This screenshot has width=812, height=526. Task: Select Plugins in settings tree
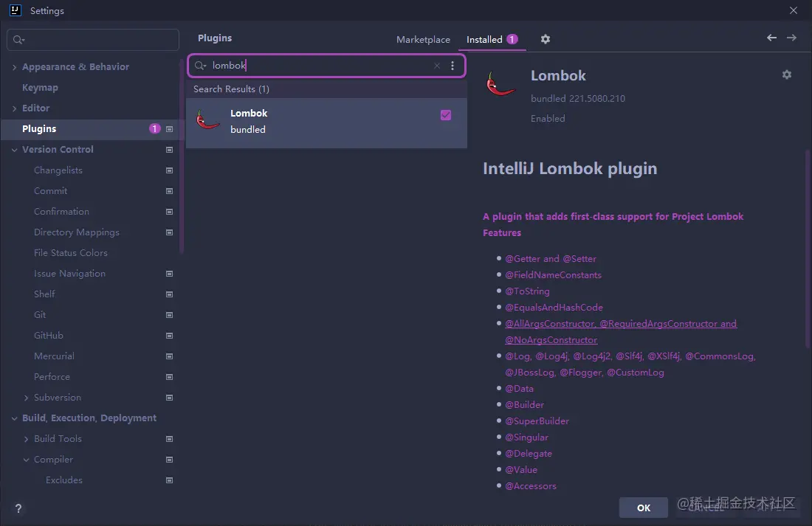[39, 129]
